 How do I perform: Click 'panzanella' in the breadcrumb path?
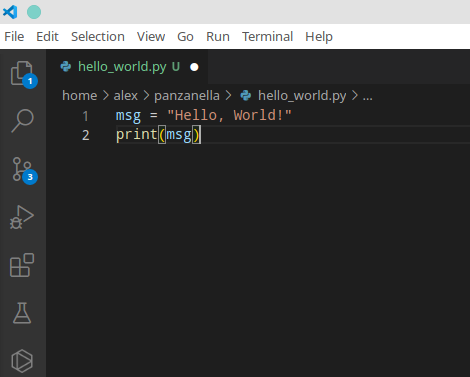tap(187, 96)
